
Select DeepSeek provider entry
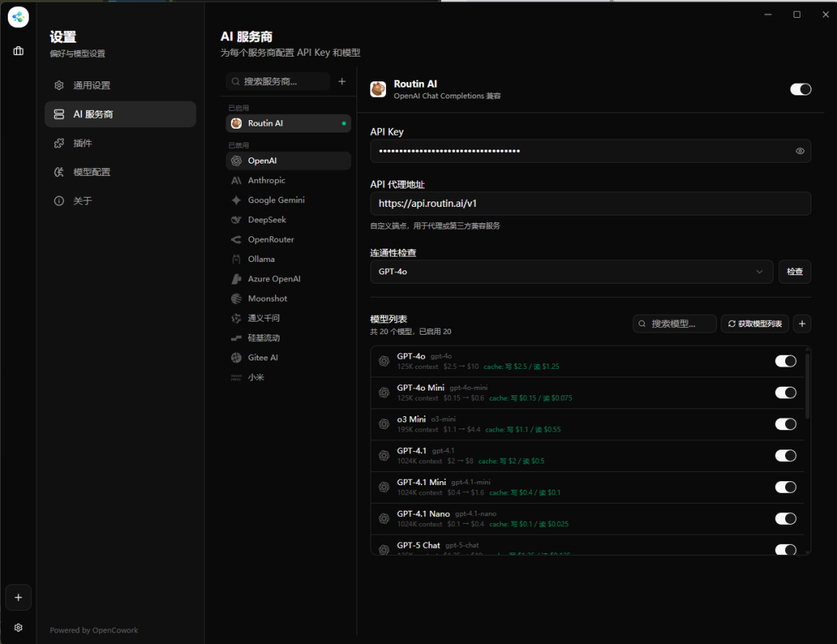coord(288,220)
